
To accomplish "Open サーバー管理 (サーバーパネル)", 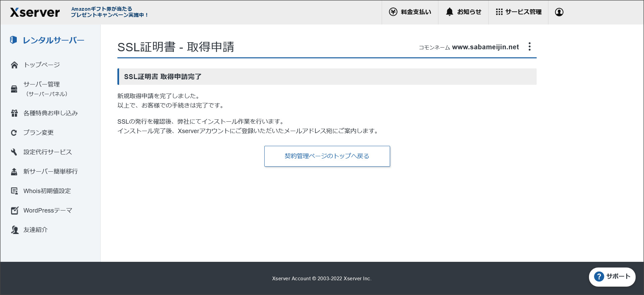I will click(x=46, y=89).
